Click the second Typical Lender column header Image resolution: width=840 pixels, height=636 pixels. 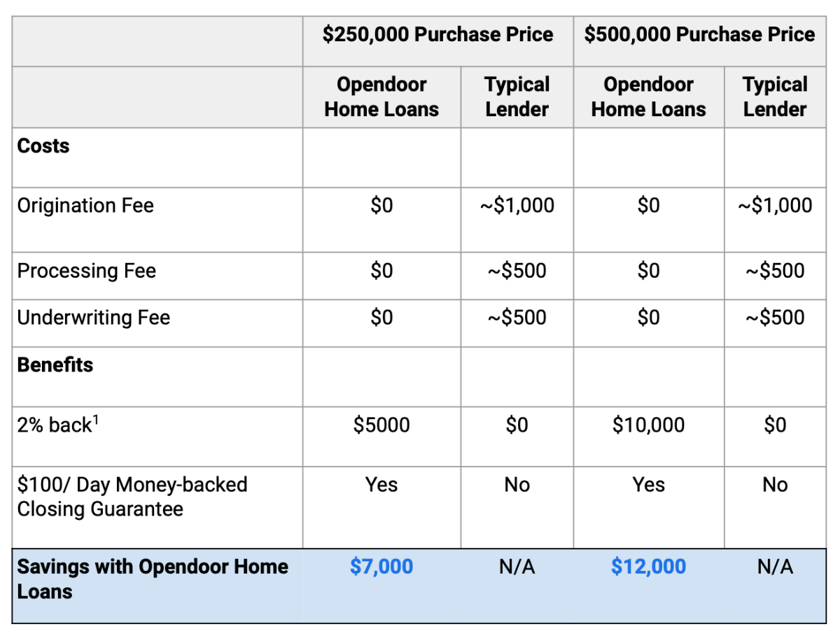point(775,97)
